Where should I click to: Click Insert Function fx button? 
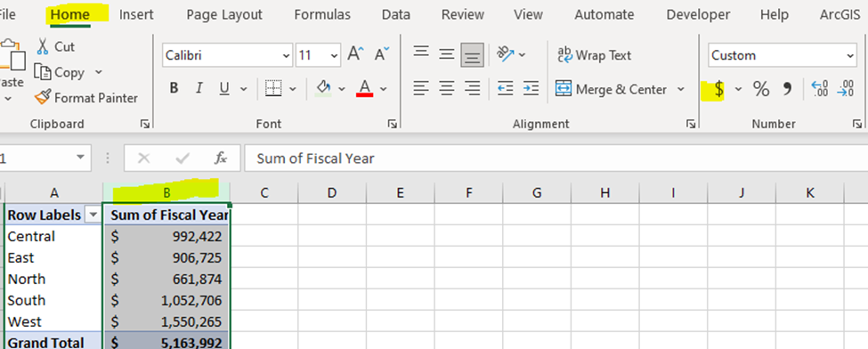[220, 158]
